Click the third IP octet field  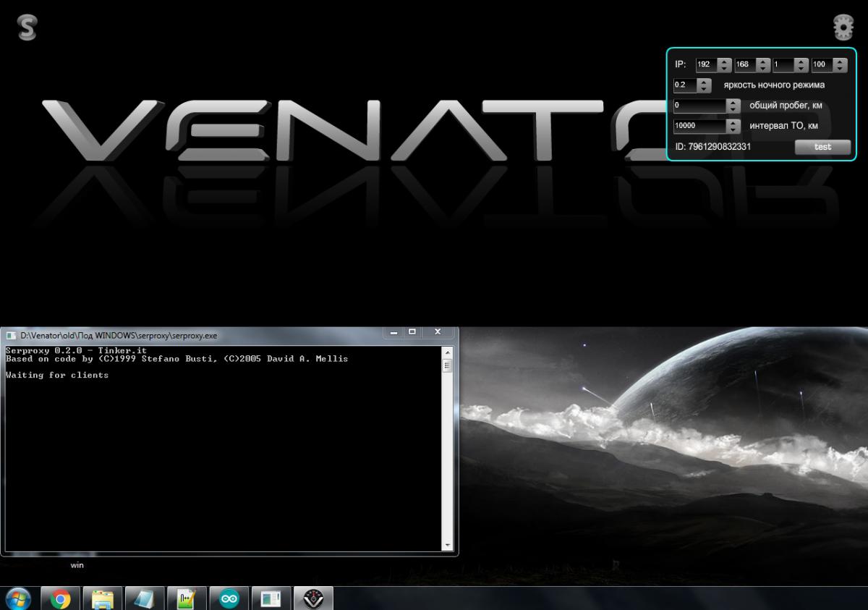783,64
